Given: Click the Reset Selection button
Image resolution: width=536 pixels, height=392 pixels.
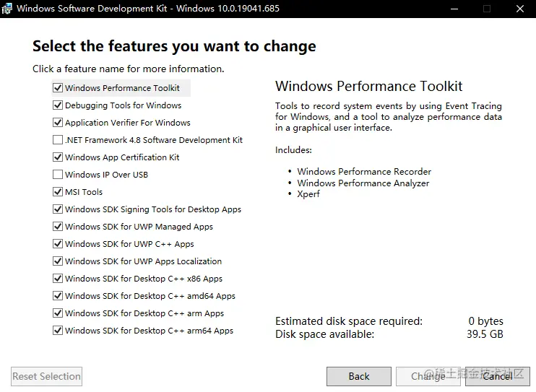Looking at the screenshot, I should click(x=46, y=376).
